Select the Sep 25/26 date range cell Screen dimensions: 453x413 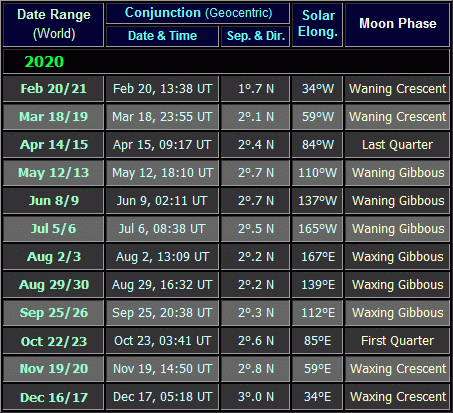point(53,313)
